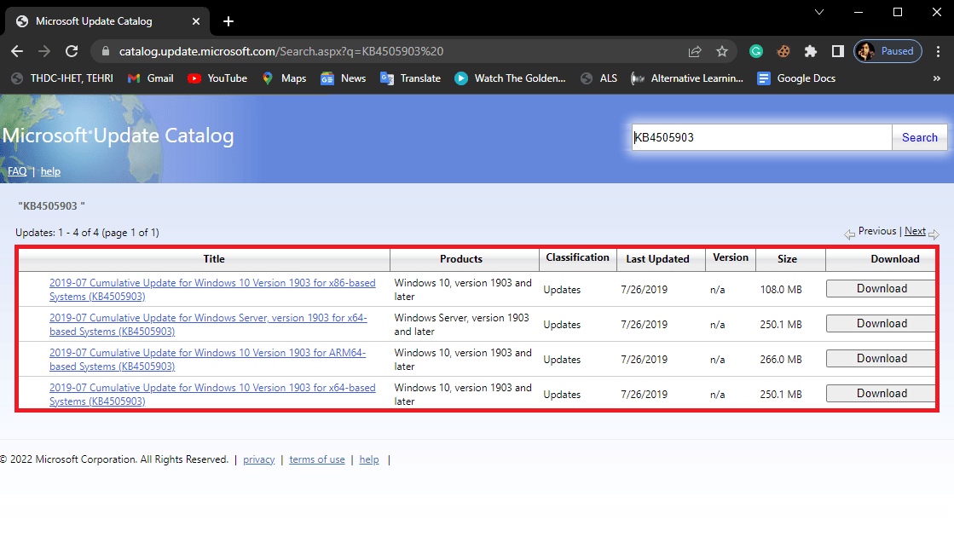Screen dimensions: 954x560
Task: Sort by the Last Updated column header
Action: 657,259
